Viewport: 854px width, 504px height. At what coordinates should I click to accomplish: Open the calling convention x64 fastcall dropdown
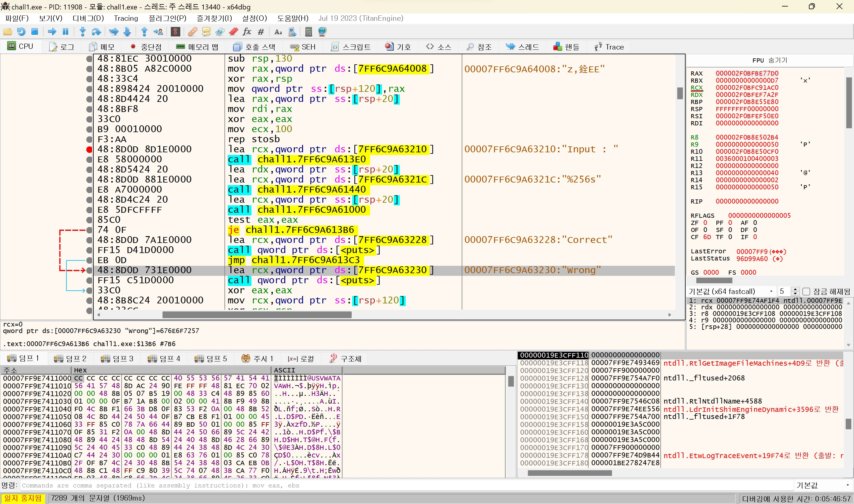tap(731, 291)
